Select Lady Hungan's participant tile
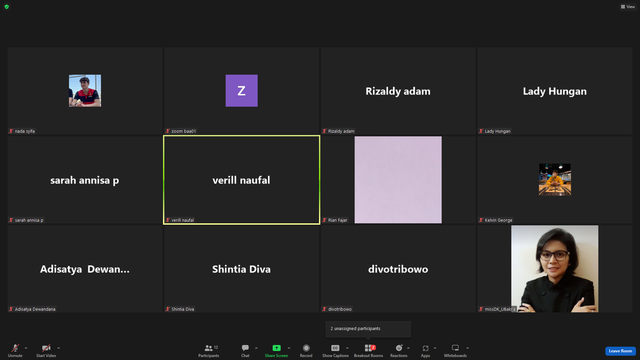This screenshot has width=640, height=360. (x=555, y=91)
